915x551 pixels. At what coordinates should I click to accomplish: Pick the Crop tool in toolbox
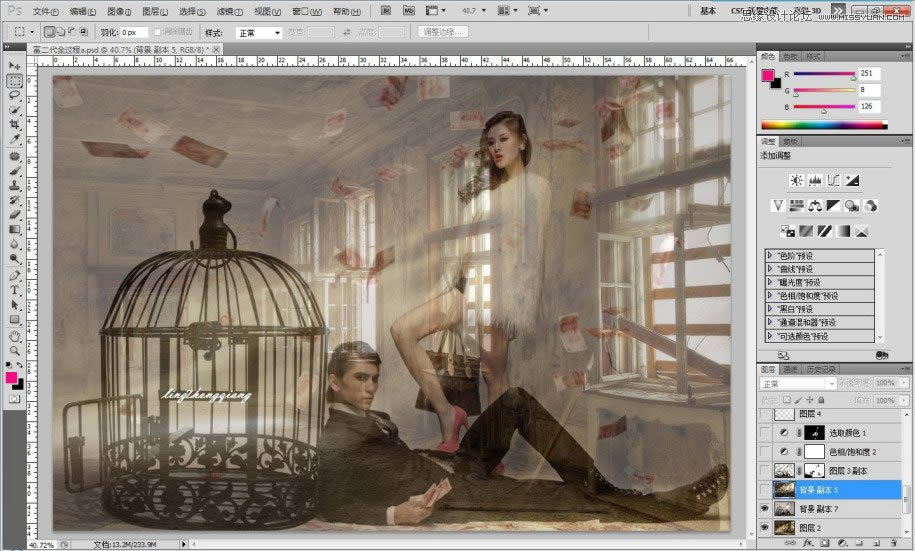click(15, 125)
